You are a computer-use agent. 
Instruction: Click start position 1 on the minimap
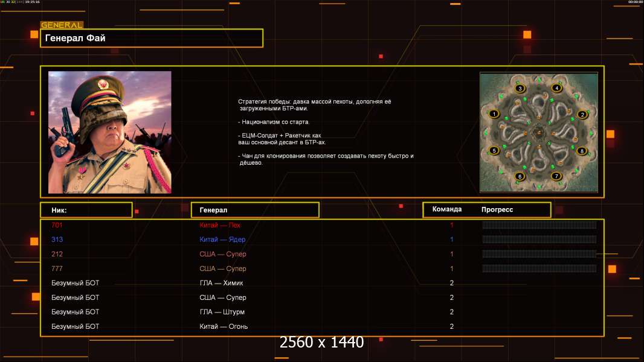tap(494, 113)
